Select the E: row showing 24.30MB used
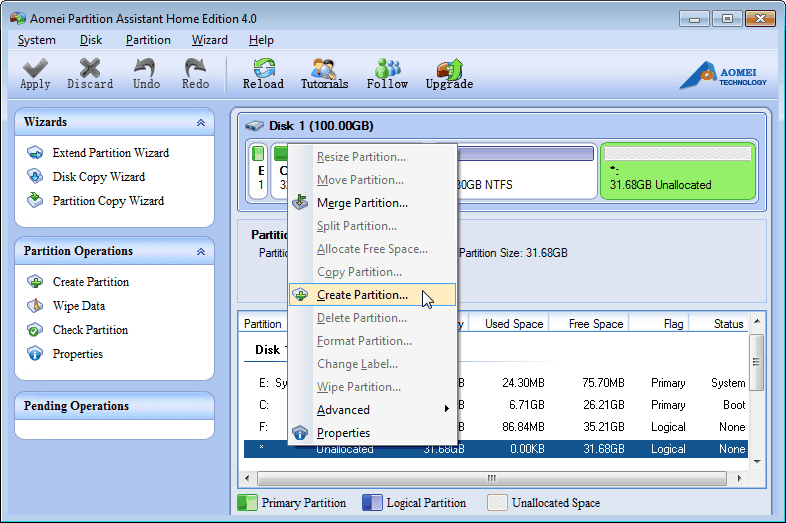Screen dimensions: 786x523 pyautogui.click(x=496, y=383)
